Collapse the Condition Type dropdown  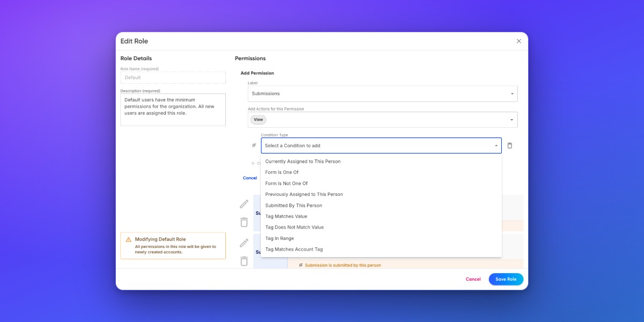coord(496,145)
